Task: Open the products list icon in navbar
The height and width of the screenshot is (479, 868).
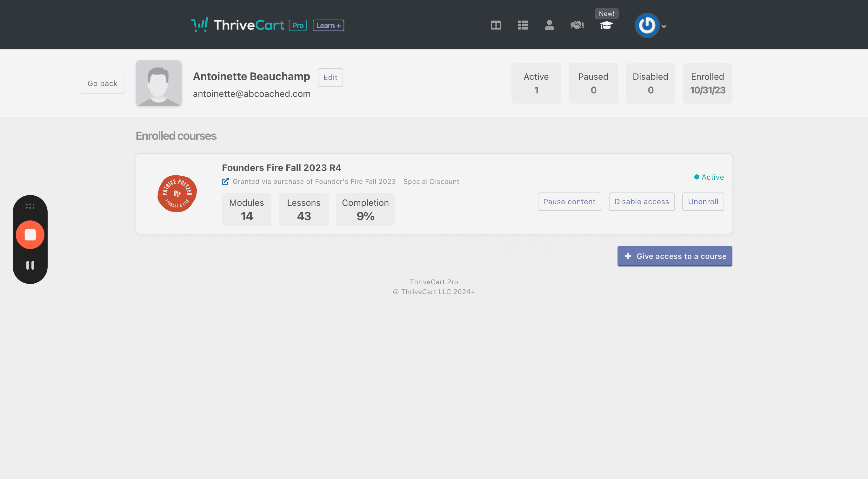Action: (523, 25)
